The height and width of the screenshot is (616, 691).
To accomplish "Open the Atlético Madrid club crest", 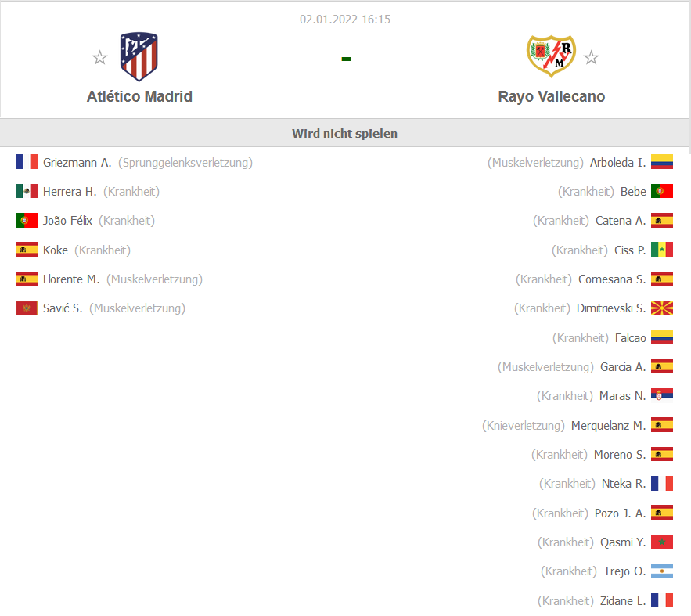I will pyautogui.click(x=139, y=56).
